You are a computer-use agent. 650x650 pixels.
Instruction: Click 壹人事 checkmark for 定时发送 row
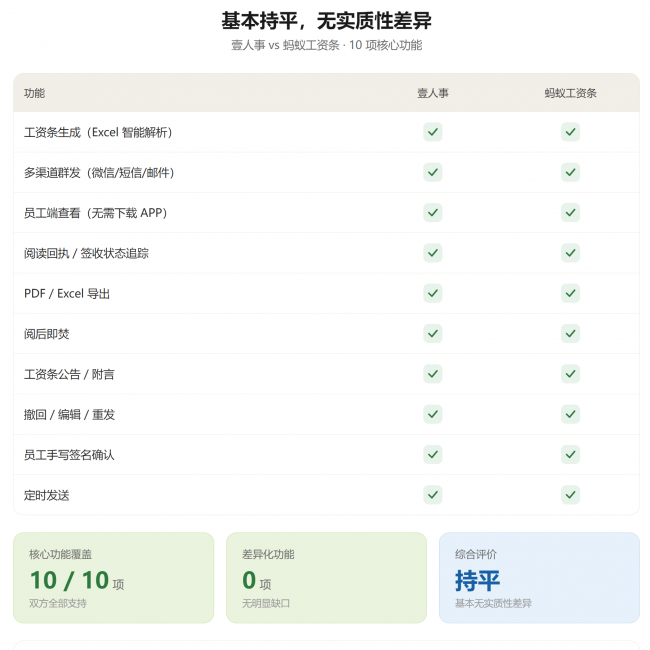432,495
